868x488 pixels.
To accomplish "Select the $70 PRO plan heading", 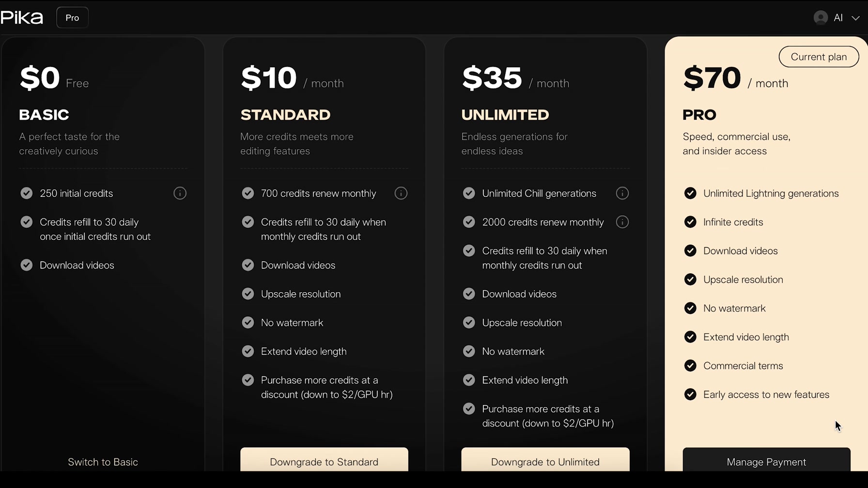I will coord(699,115).
